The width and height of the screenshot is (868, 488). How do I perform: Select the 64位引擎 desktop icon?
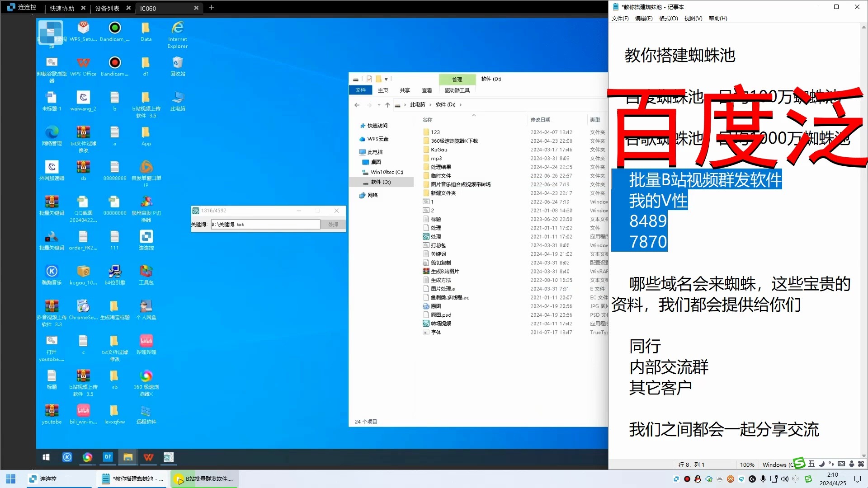pos(115,275)
